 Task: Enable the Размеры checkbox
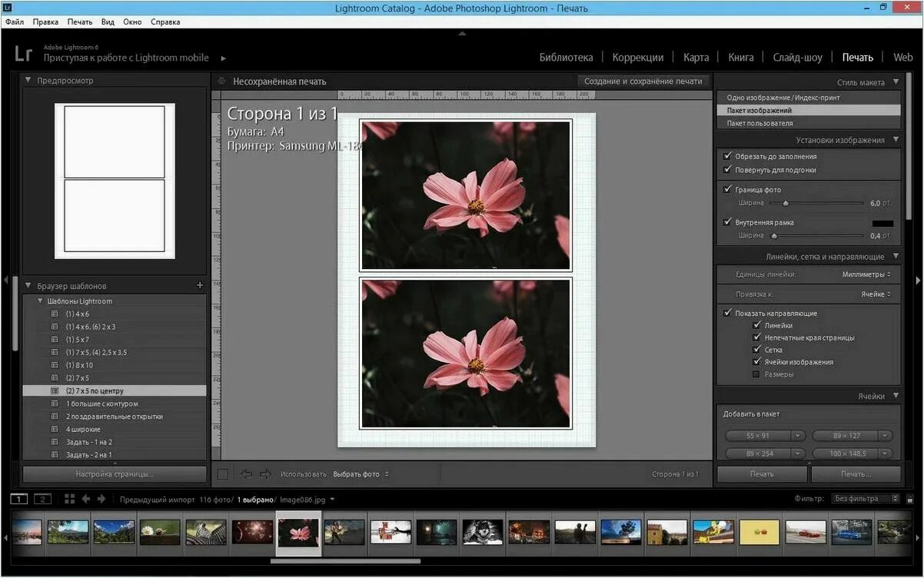tap(756, 374)
